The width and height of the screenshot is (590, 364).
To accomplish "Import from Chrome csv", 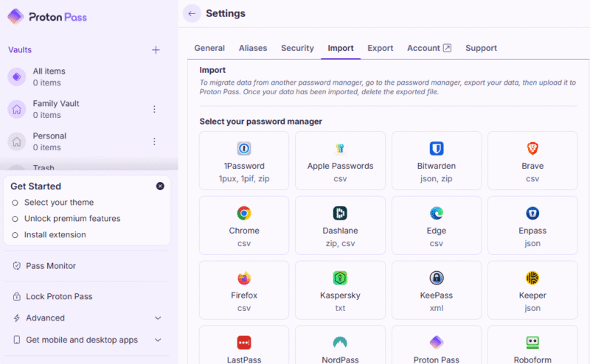I will click(244, 225).
